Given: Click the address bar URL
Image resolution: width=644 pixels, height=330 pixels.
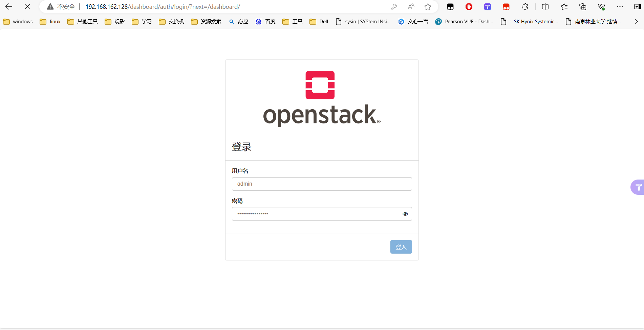Looking at the screenshot, I should pos(163,7).
